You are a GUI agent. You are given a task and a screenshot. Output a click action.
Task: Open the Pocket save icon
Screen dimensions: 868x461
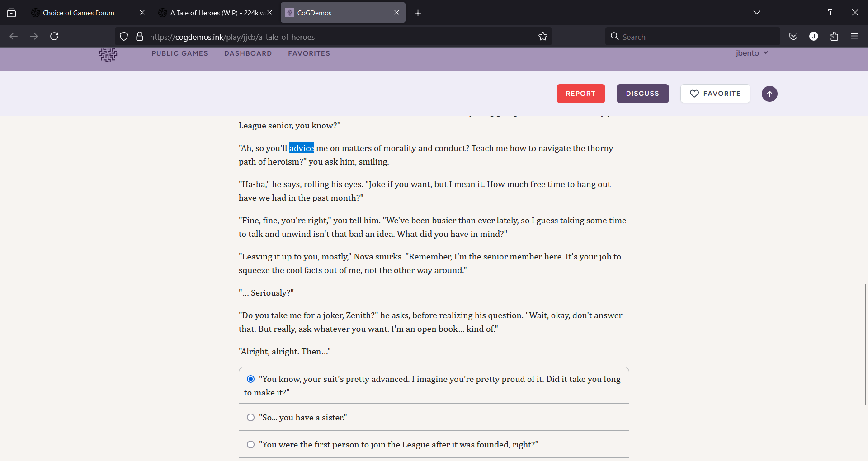tap(793, 36)
